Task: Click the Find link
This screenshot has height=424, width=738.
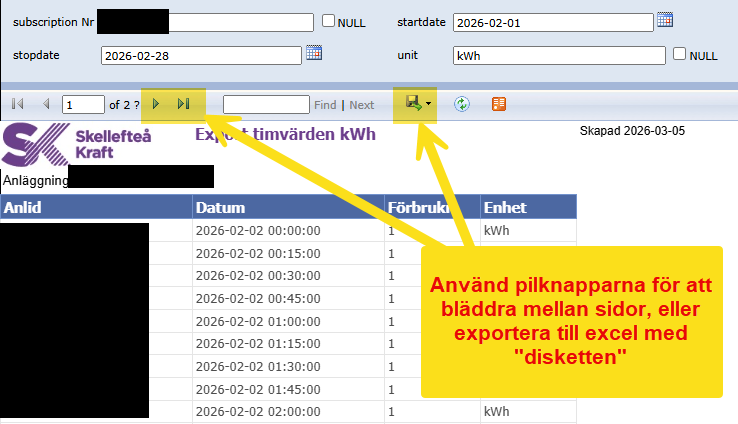Action: click(x=325, y=105)
